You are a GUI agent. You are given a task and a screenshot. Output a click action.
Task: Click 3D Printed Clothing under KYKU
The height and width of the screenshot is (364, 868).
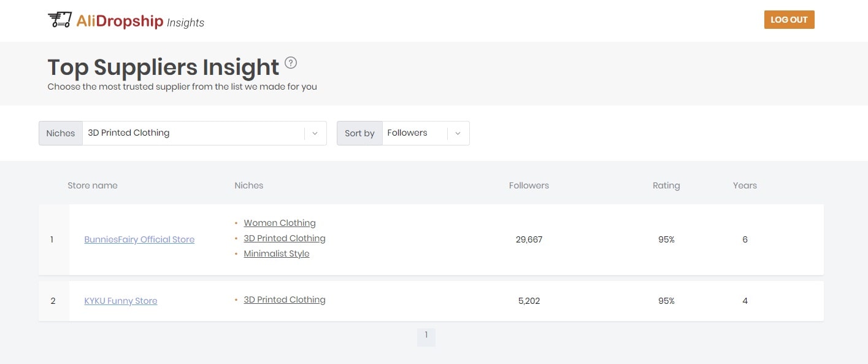(x=285, y=300)
